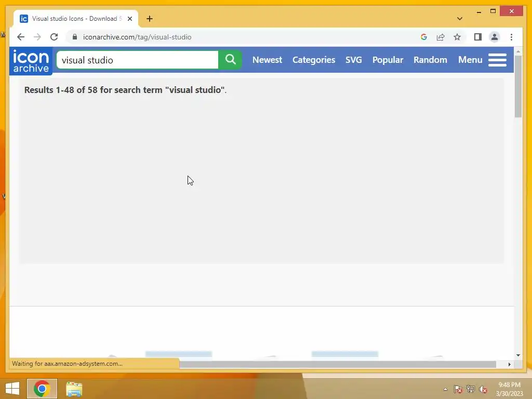Open a new browser tab

pyautogui.click(x=150, y=19)
